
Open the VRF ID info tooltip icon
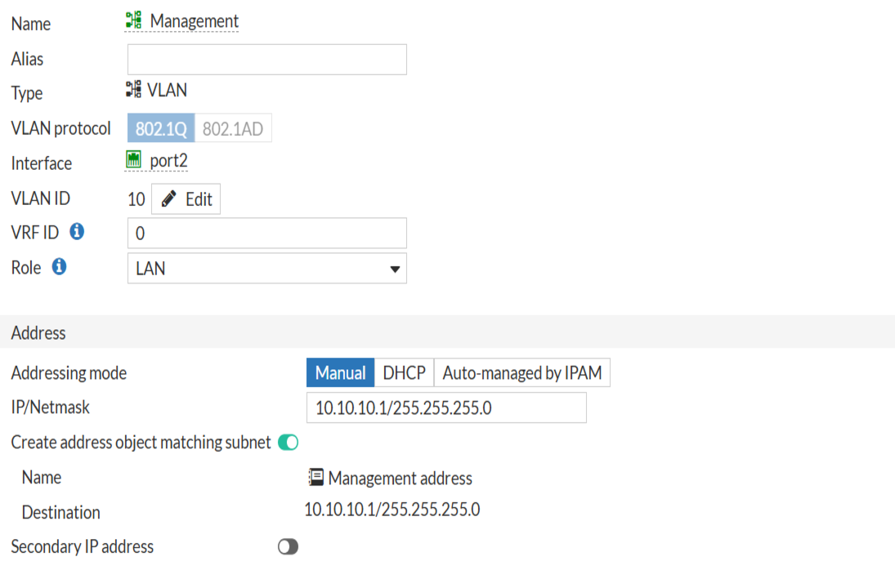pyautogui.click(x=77, y=232)
